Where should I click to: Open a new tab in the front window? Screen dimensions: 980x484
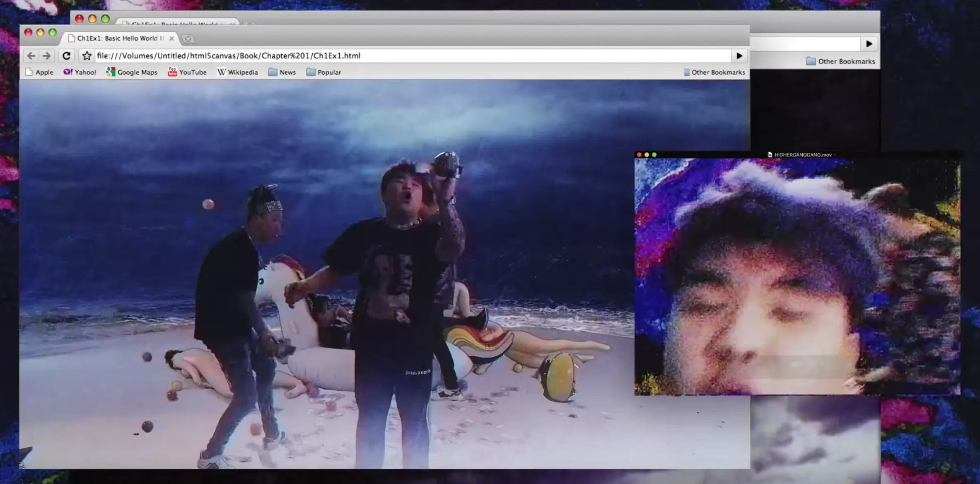pos(188,39)
